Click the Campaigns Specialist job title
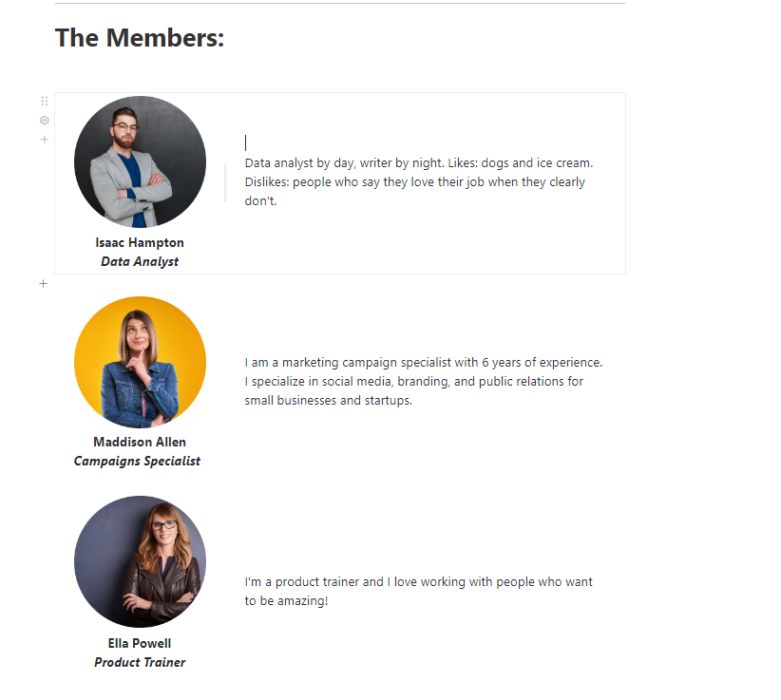This screenshot has height=700, width=781. 137,461
